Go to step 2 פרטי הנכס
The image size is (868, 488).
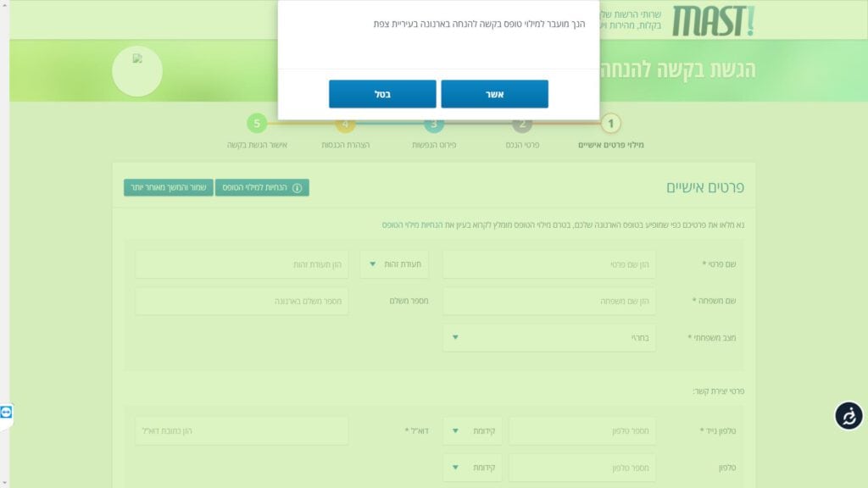522,125
